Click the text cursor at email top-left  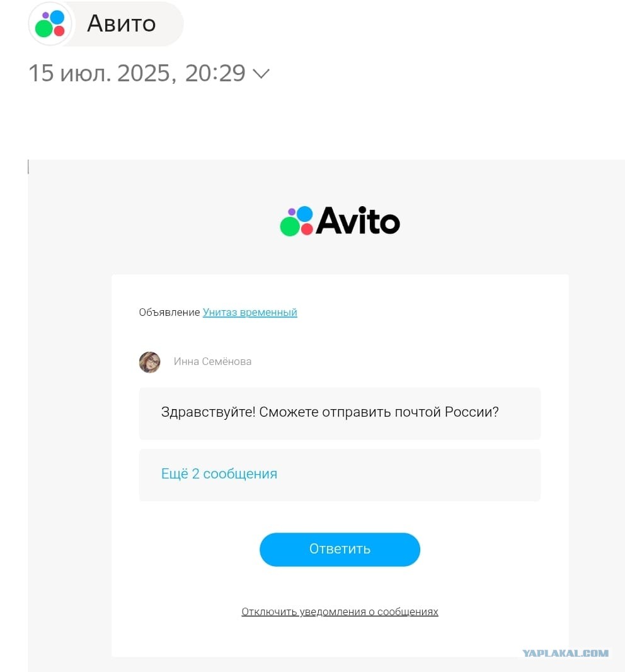tap(28, 166)
